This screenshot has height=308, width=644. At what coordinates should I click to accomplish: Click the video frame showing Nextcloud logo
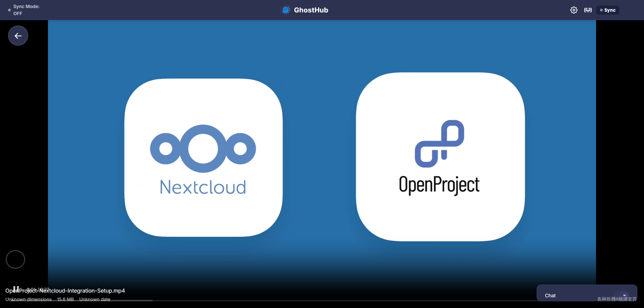[203, 158]
